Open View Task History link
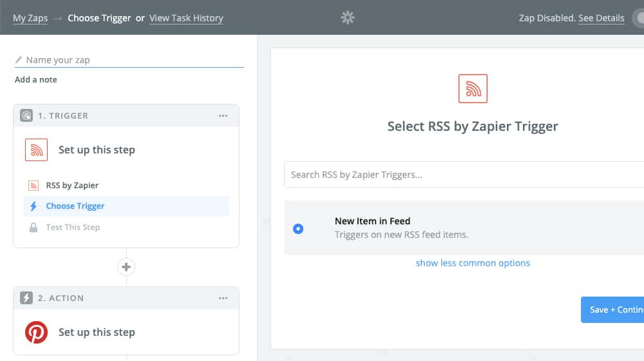This screenshot has height=361, width=644. pos(186,18)
